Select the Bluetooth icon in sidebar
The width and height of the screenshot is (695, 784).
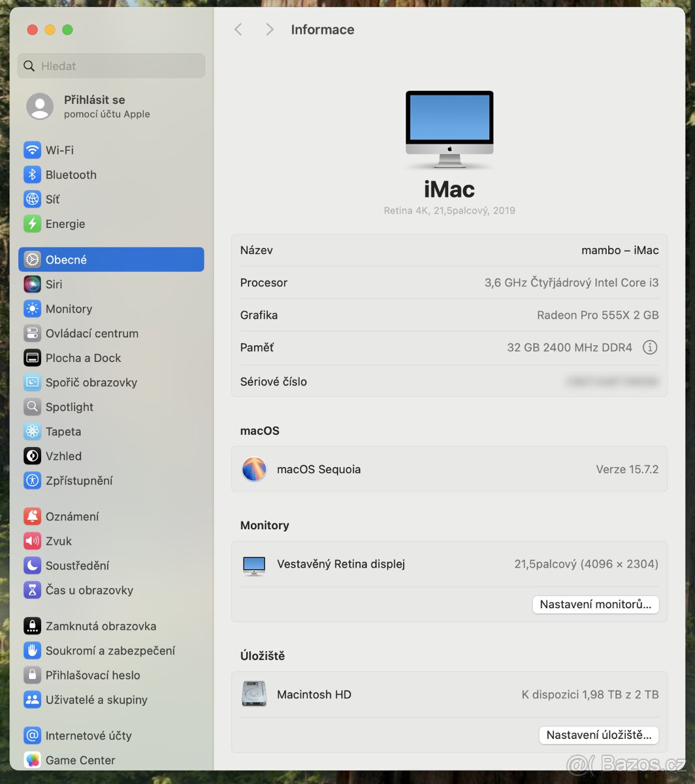point(33,174)
